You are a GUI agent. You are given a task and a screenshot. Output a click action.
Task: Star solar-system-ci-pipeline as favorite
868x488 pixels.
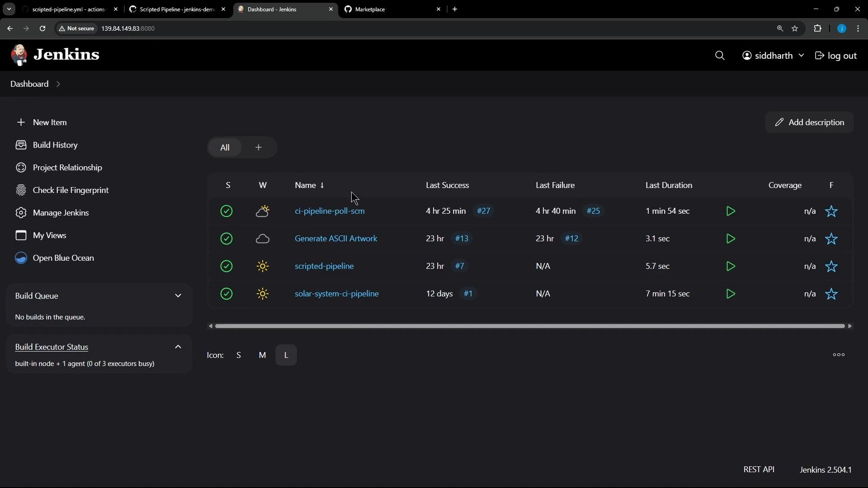pos(831,294)
